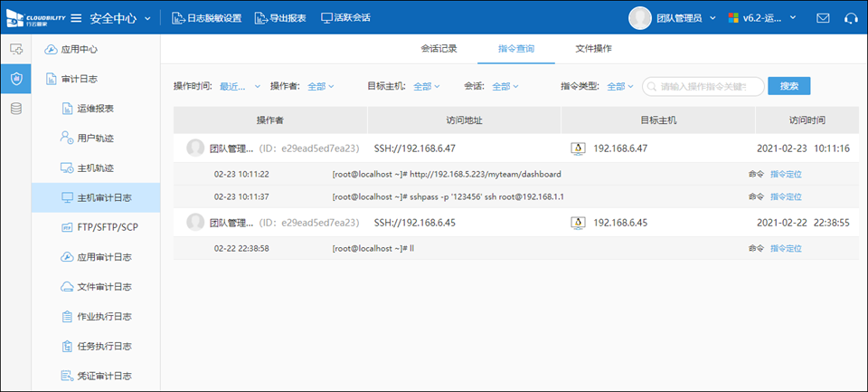Click the top monitor icon in left rail
Image resolution: width=868 pixels, height=392 pixels.
point(15,49)
